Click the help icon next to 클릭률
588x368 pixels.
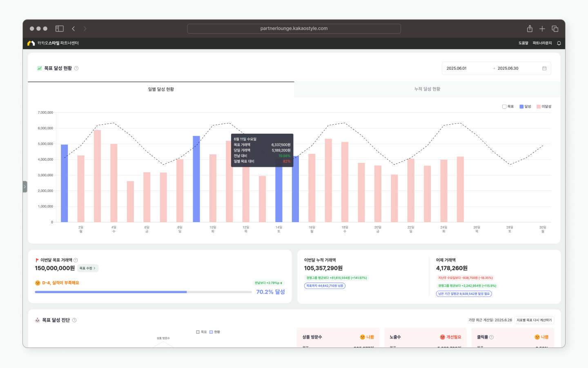click(x=492, y=337)
